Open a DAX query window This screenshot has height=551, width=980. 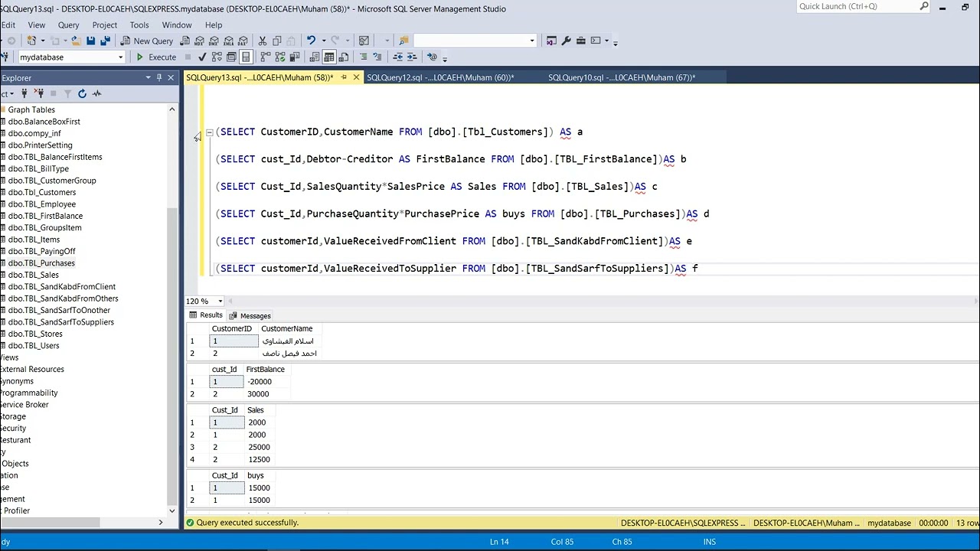243,41
